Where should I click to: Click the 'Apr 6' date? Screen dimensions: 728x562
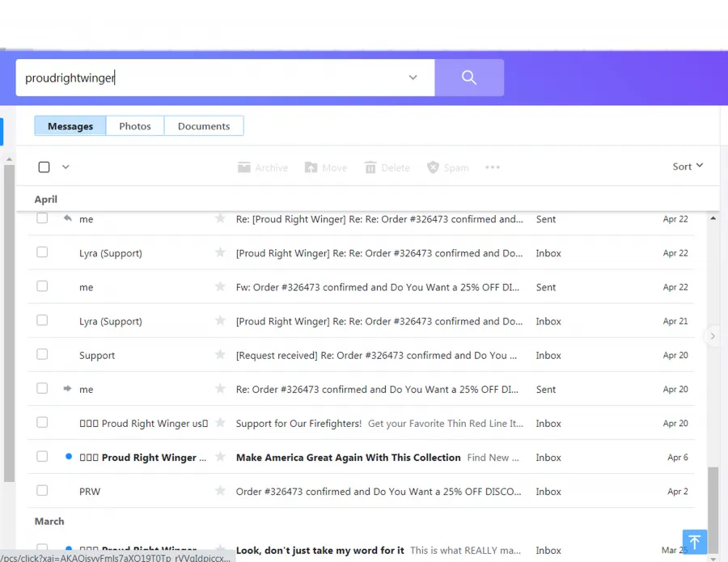coord(677,457)
